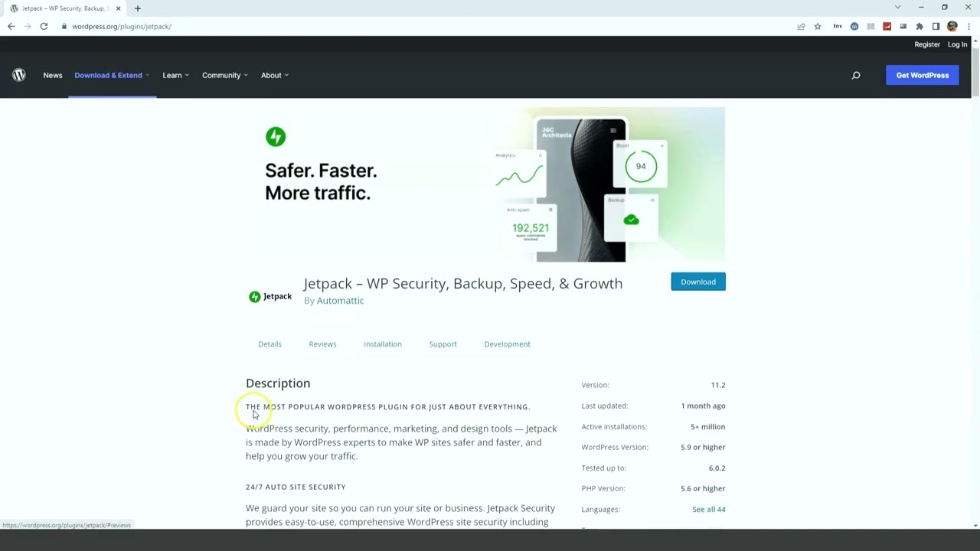Toggle the browser side panel icon
This screenshot has height=551, width=980.
pos(936,26)
